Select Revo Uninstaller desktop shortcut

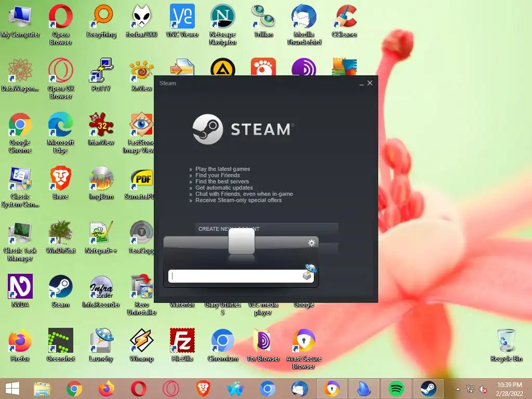pos(141,295)
